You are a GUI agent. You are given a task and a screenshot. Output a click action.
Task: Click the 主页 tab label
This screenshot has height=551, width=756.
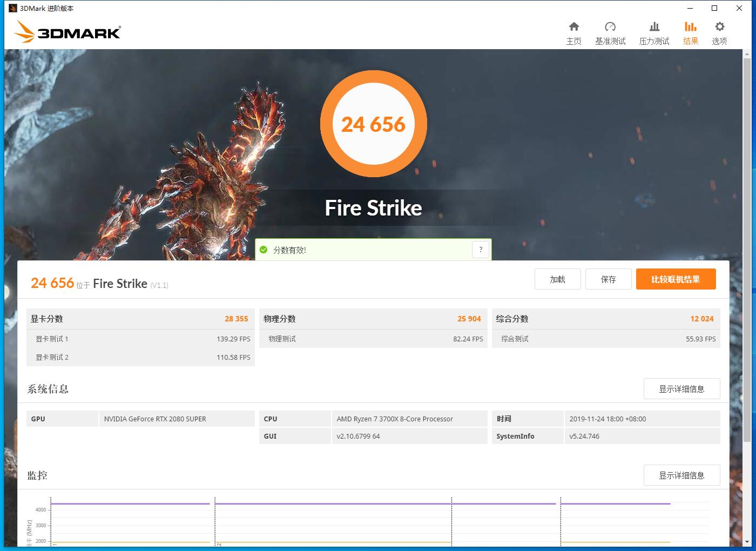[574, 41]
